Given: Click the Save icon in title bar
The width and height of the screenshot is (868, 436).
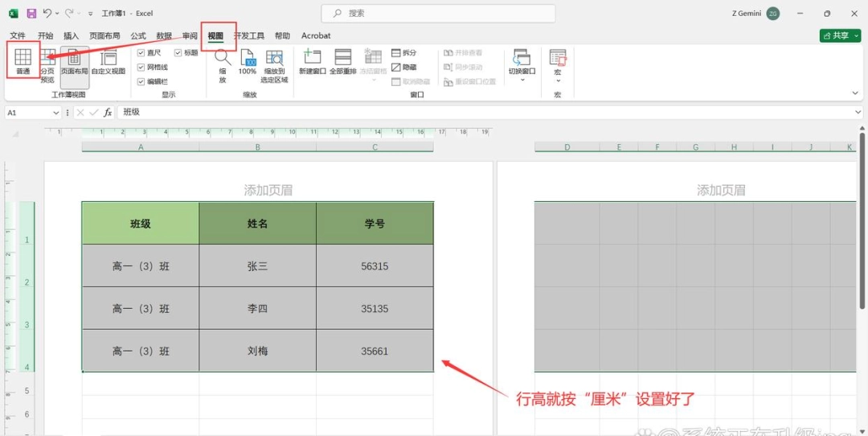Looking at the screenshot, I should pos(31,13).
